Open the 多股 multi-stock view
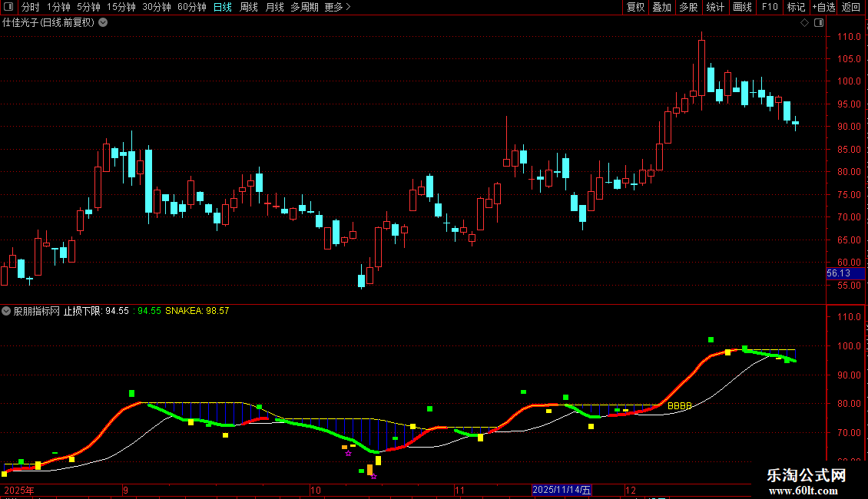 tap(688, 7)
